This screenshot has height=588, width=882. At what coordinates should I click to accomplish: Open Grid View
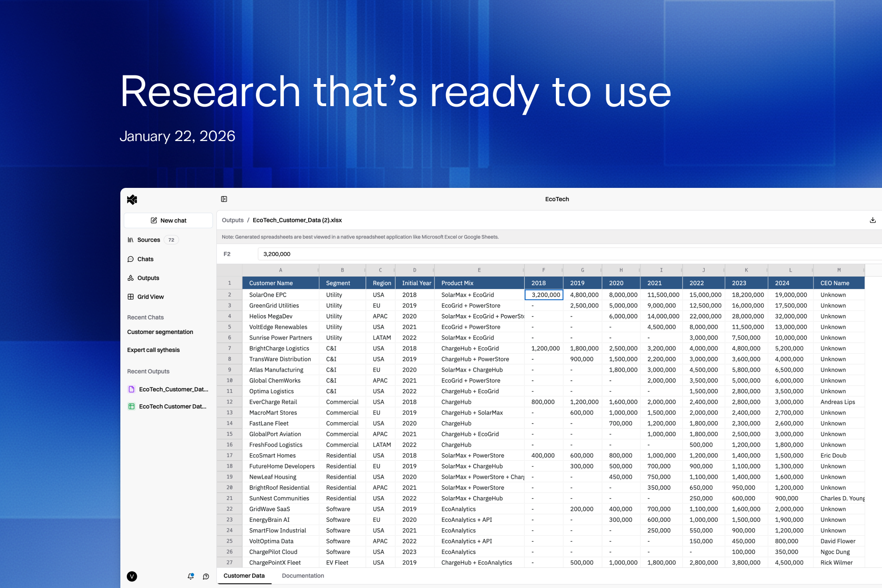click(x=150, y=297)
